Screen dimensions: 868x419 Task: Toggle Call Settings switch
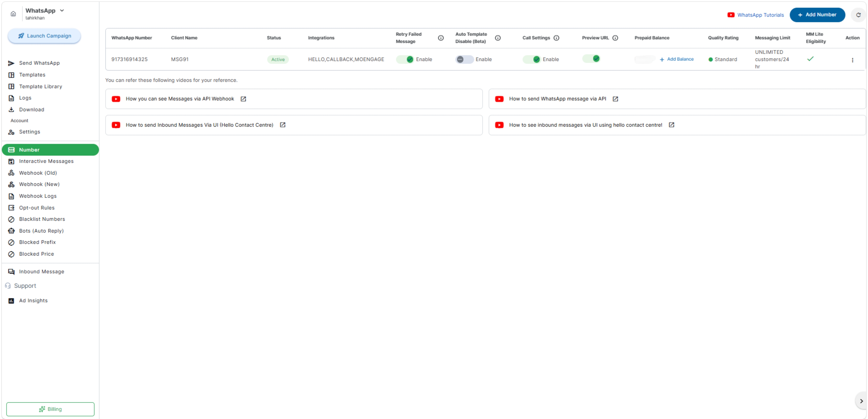point(531,59)
